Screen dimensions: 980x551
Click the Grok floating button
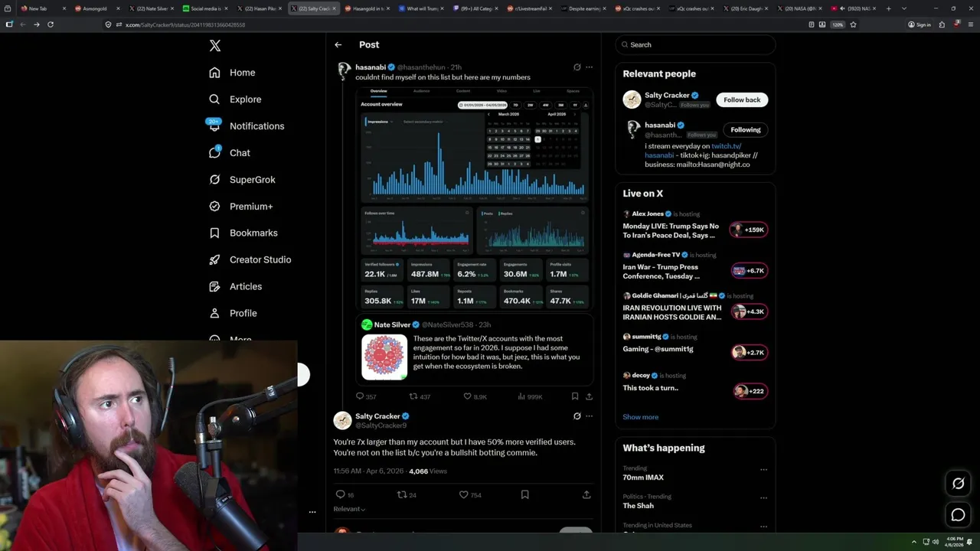coord(958,483)
